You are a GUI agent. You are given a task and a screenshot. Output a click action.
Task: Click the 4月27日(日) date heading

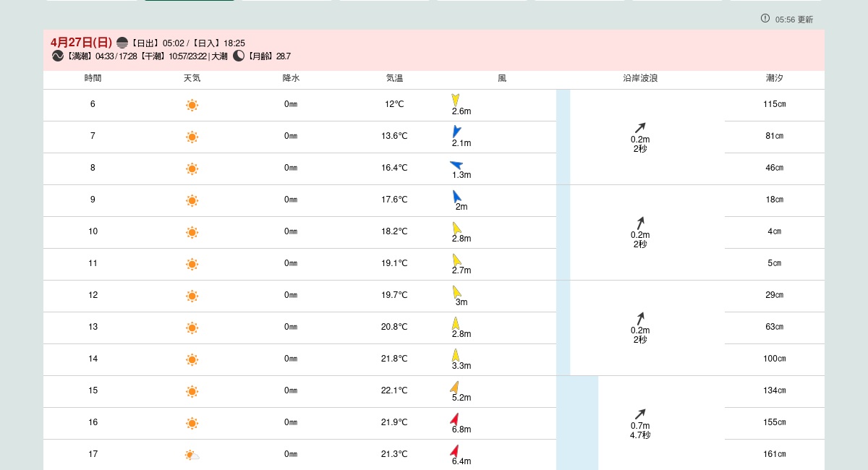(x=81, y=42)
